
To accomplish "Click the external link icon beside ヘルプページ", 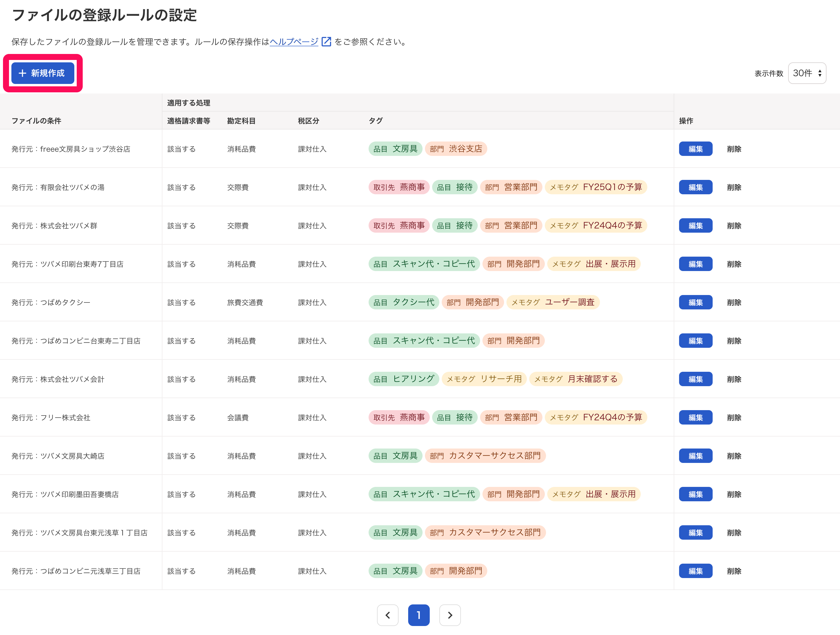I will click(326, 42).
